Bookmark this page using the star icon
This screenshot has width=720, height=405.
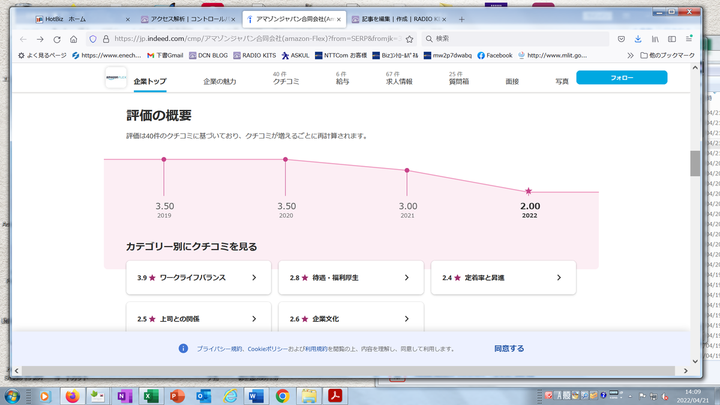click(x=410, y=38)
